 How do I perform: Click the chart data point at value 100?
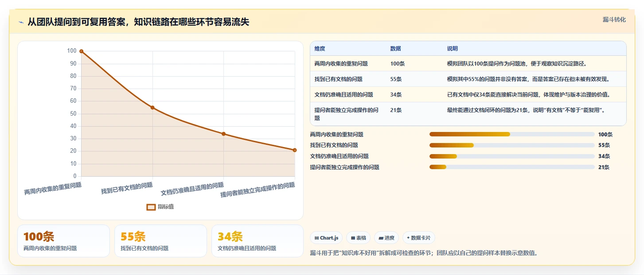(81, 51)
